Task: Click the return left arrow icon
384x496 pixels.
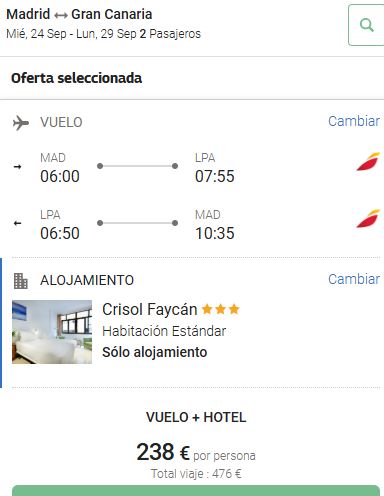Action: tap(17, 223)
